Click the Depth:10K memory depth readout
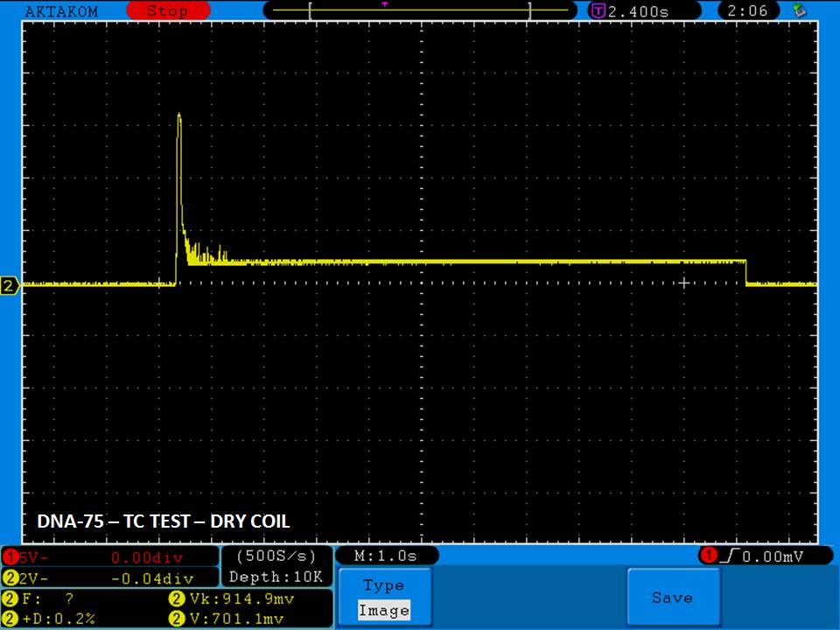The image size is (840, 630). [276, 577]
